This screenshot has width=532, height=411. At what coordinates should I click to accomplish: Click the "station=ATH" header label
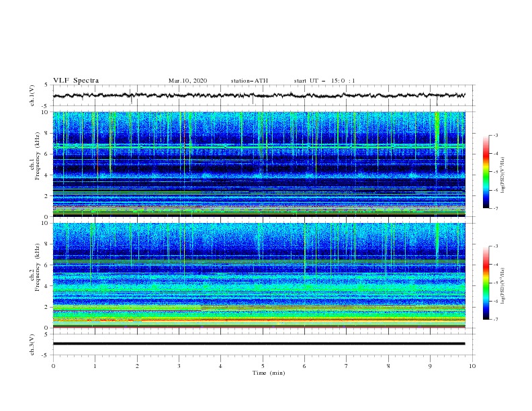[249, 81]
